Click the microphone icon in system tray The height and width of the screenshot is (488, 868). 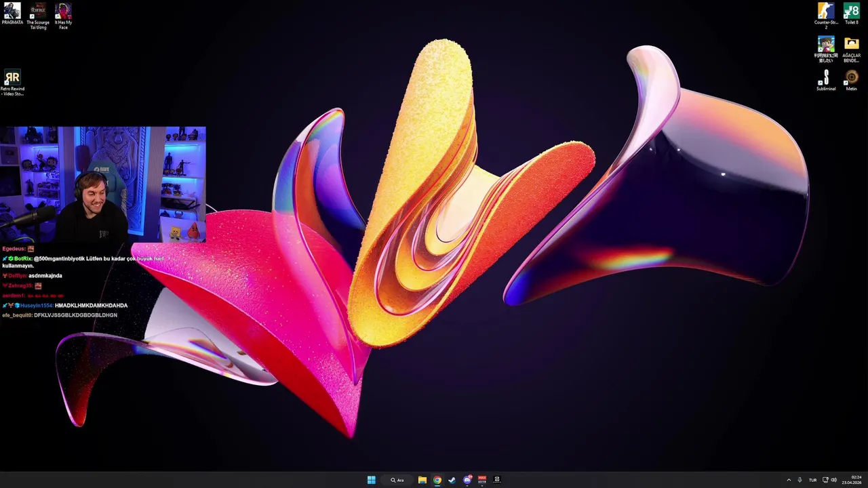click(x=800, y=480)
